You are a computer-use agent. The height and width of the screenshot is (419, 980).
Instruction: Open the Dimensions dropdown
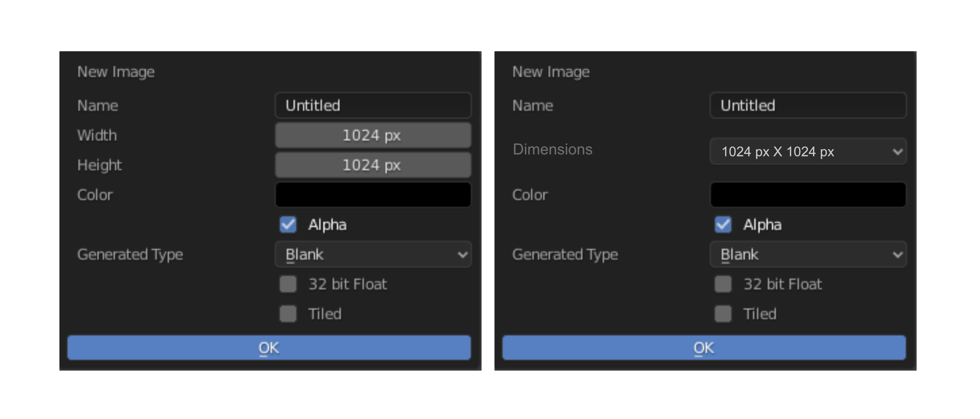[808, 151]
